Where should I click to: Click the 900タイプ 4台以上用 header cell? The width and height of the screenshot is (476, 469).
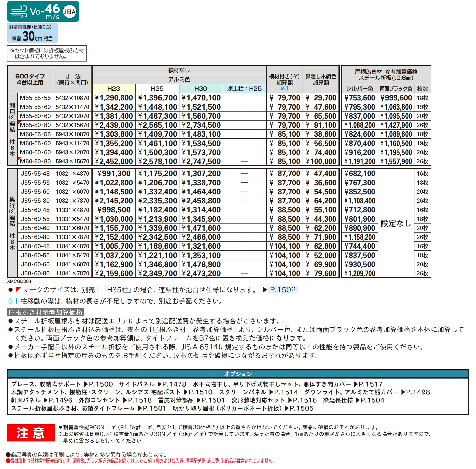30,79
